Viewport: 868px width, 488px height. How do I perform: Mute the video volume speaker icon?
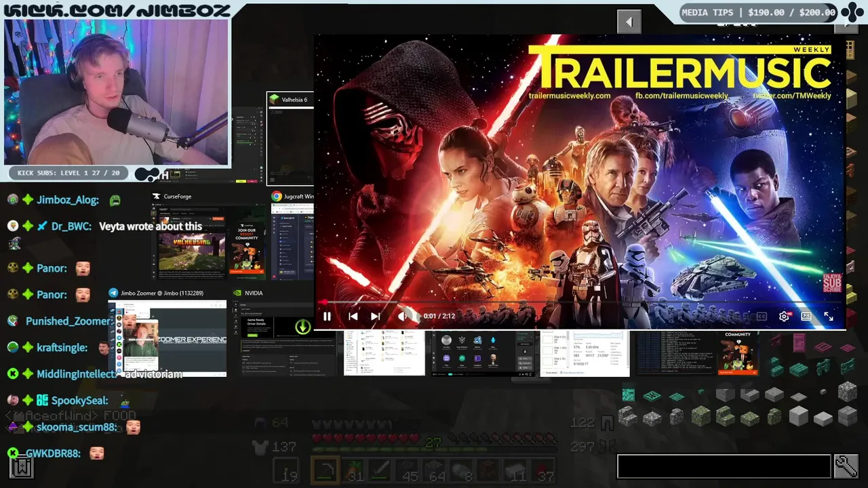(402, 317)
